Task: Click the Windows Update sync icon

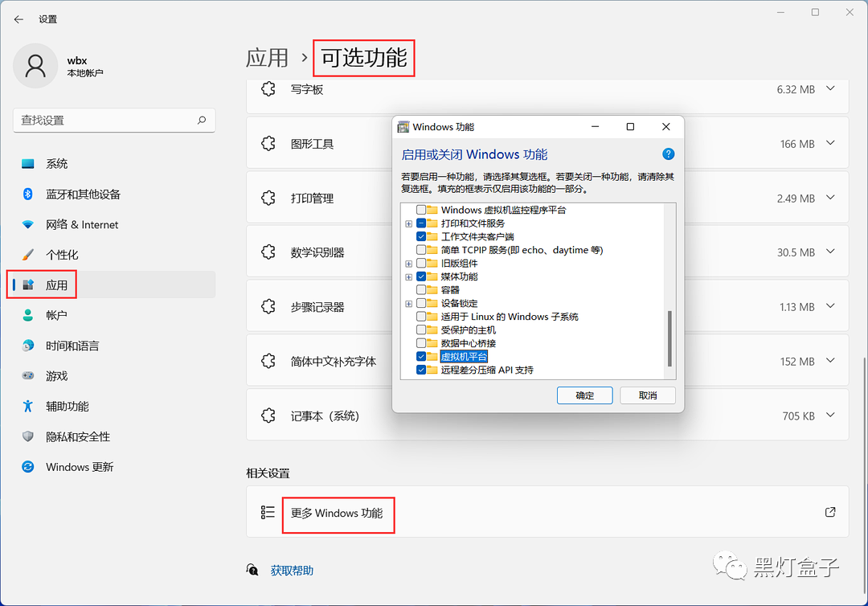Action: pos(27,466)
